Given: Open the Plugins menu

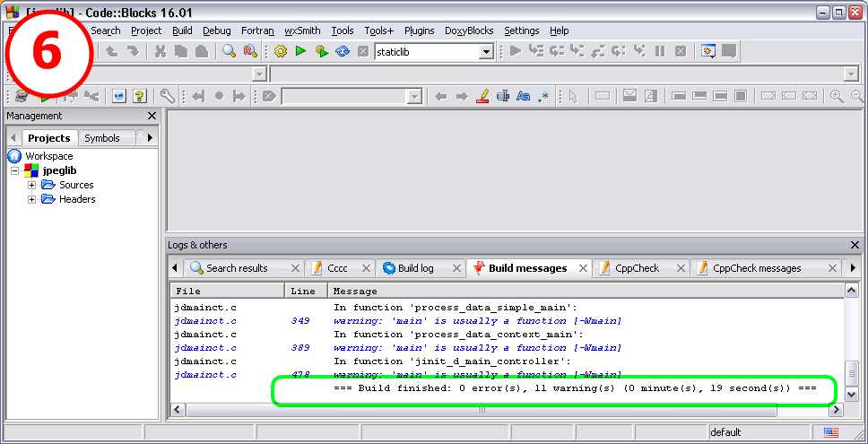Looking at the screenshot, I should 419,30.
